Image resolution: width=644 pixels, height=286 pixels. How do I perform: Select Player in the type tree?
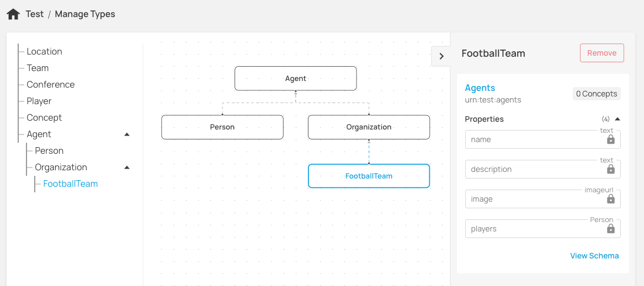pos(39,101)
